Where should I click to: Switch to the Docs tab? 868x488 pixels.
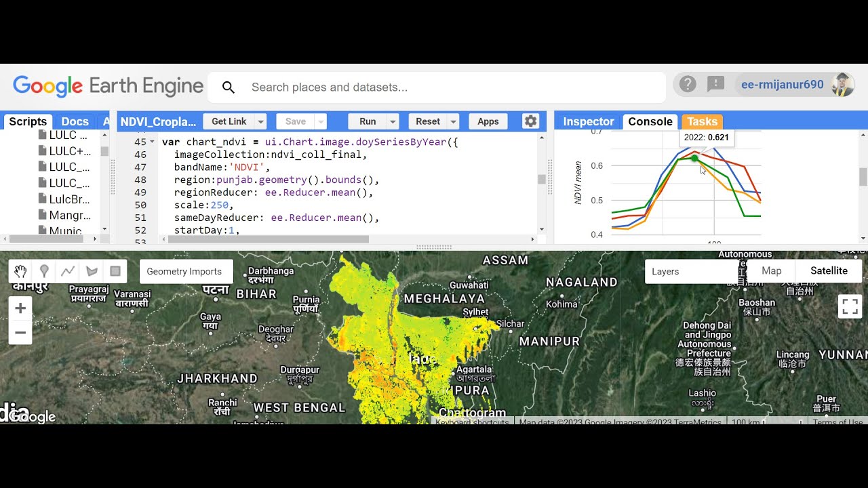tap(75, 121)
